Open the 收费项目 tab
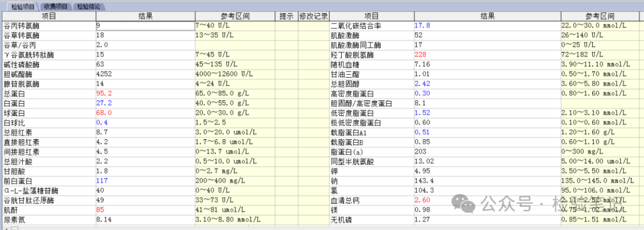 (56, 7)
